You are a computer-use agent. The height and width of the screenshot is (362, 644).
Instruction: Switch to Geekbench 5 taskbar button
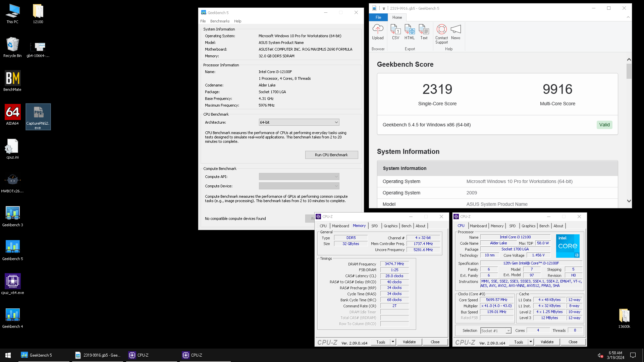[x=44, y=355]
